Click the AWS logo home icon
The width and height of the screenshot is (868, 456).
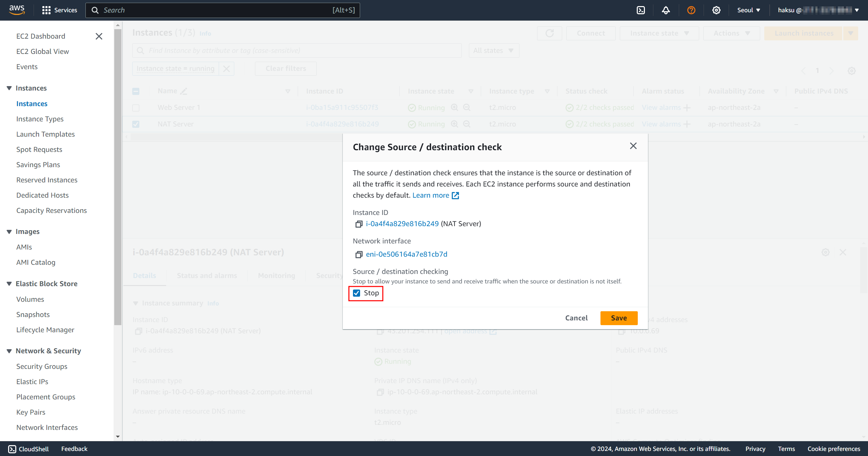tap(17, 10)
